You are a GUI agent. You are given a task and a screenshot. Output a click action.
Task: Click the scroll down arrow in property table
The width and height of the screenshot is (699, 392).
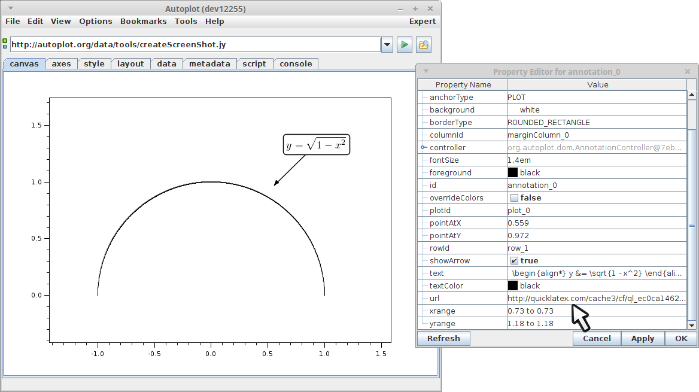click(x=691, y=325)
